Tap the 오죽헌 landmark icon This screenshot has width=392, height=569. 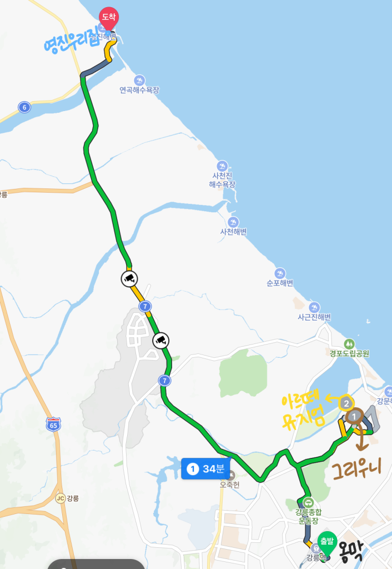(230, 475)
